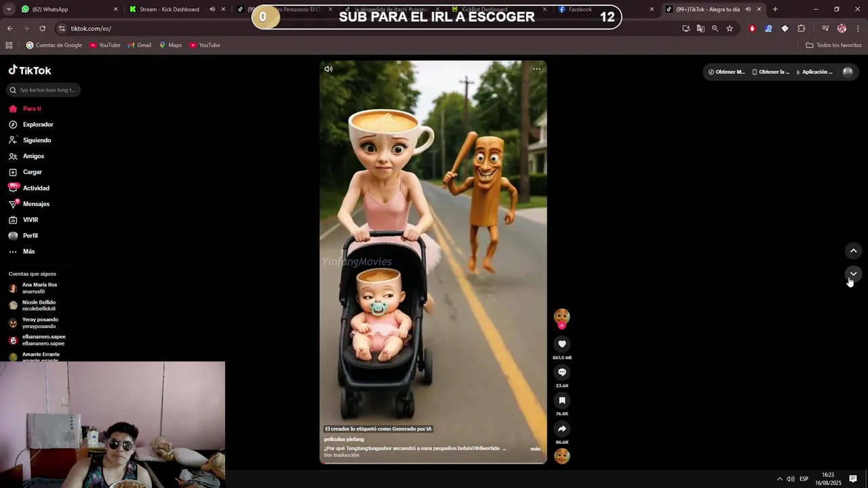Save video with bookmark icon
The height and width of the screenshot is (488, 868).
(561, 401)
